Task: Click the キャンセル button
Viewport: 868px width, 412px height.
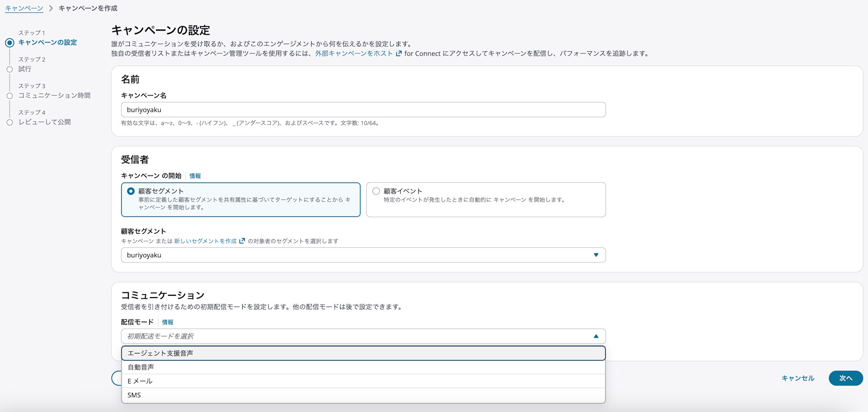Action: click(x=797, y=378)
